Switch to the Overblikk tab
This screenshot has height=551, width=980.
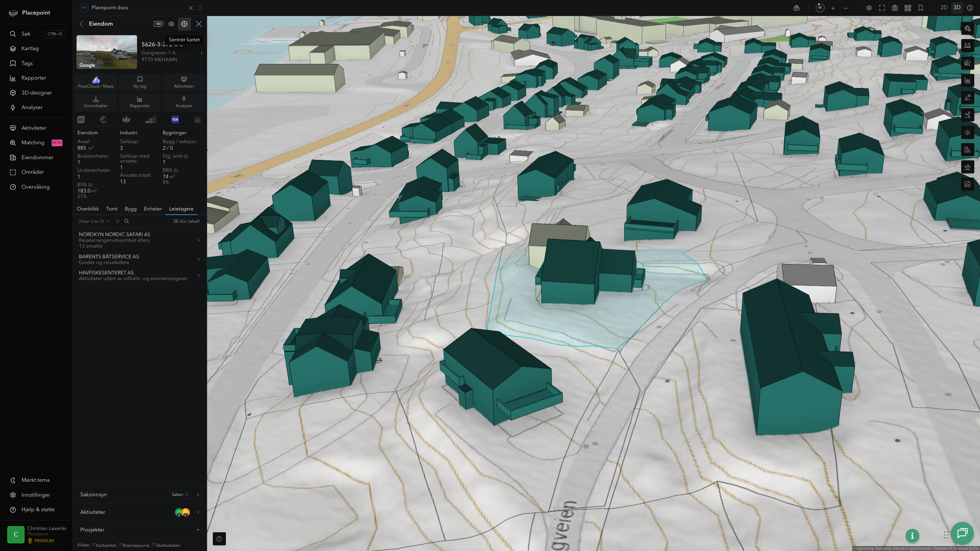(88, 209)
